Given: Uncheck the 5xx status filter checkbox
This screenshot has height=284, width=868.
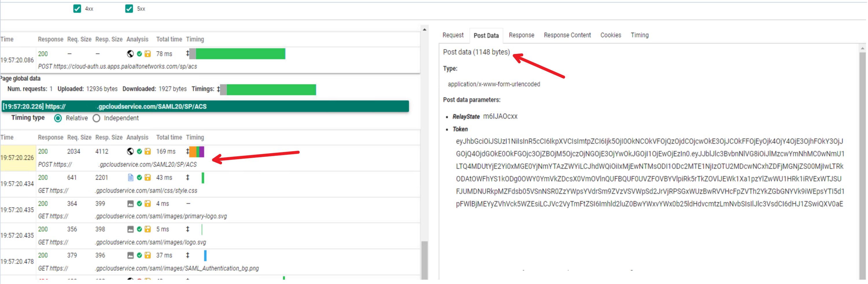Looking at the screenshot, I should [129, 9].
